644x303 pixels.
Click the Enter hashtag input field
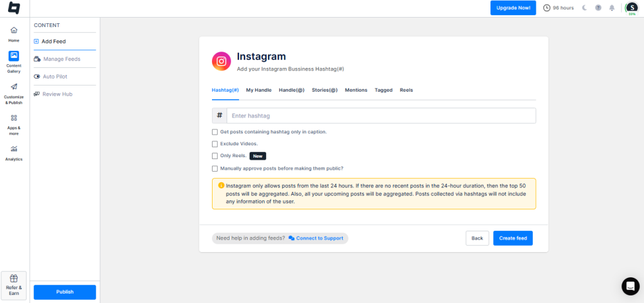[x=381, y=116]
